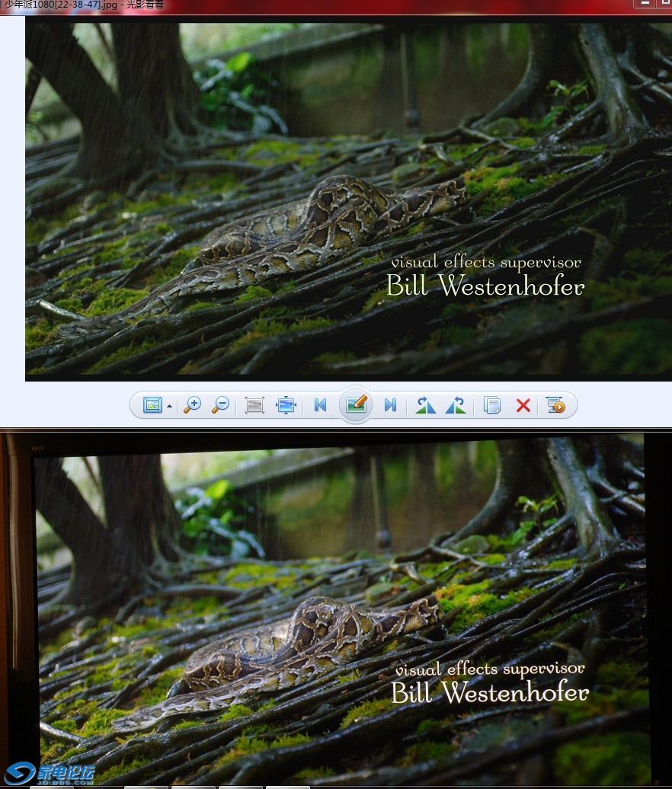Viewport: 672px width, 789px height.
Task: Expand the view mode dropdown arrow
Action: coord(169,406)
